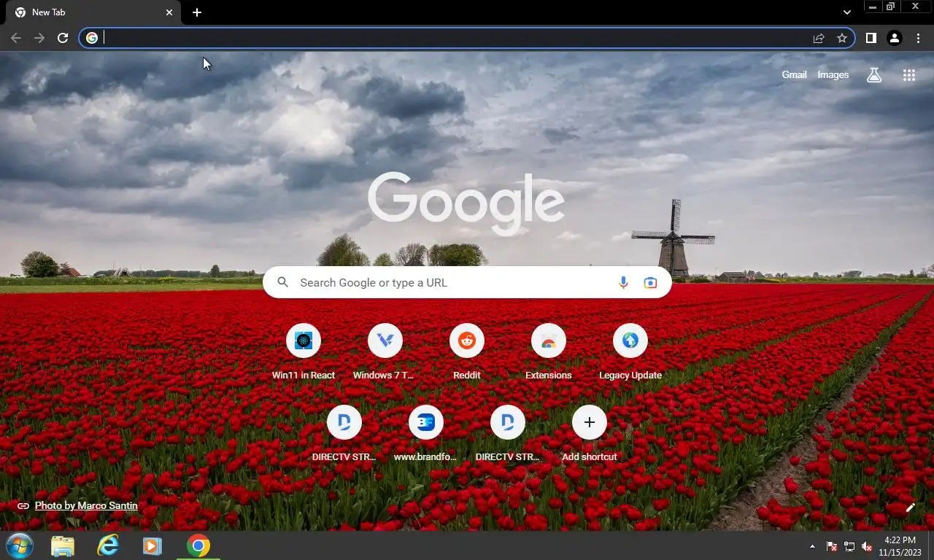Open the Windows 7 T... shortcut
The width and height of the screenshot is (934, 560).
point(385,352)
